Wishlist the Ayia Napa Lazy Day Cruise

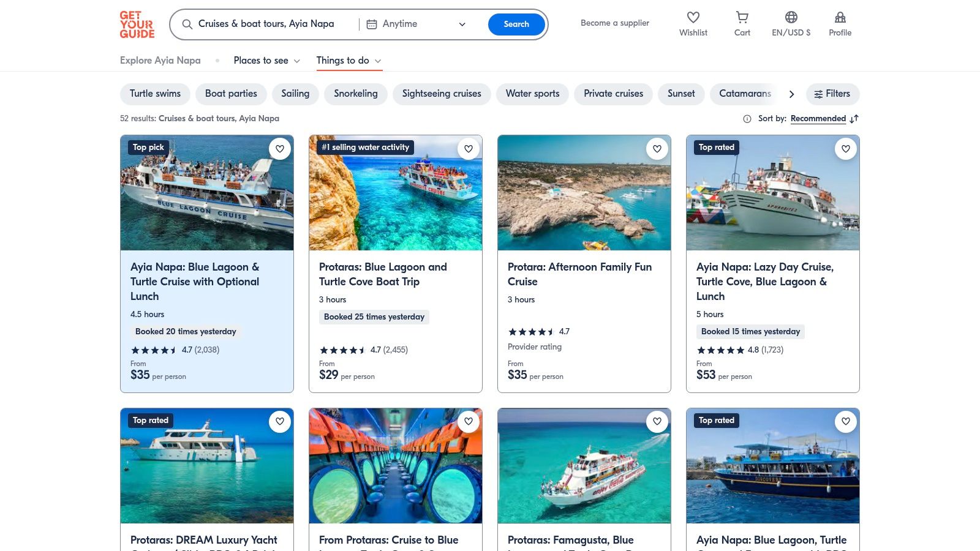(x=846, y=149)
